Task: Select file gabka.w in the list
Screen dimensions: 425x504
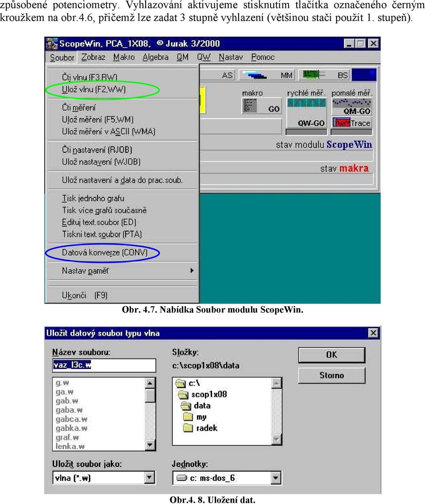Action: [x=71, y=428]
